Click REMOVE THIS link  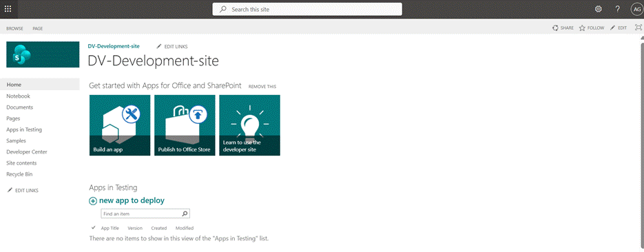[262, 87]
